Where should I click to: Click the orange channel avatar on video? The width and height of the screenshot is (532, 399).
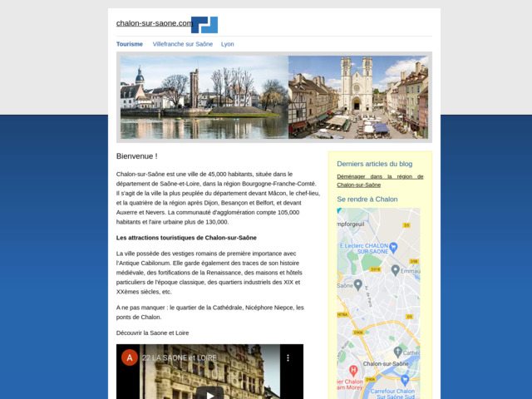pyautogui.click(x=130, y=357)
